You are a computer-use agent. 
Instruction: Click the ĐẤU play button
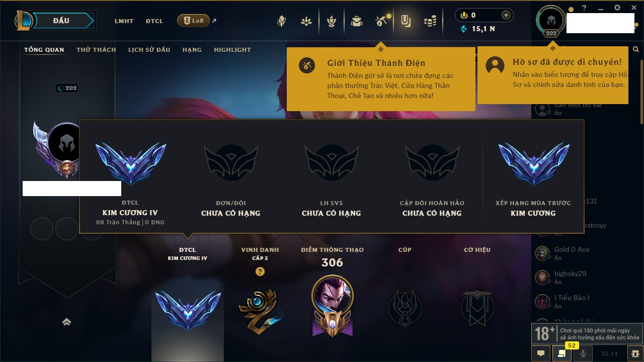62,21
